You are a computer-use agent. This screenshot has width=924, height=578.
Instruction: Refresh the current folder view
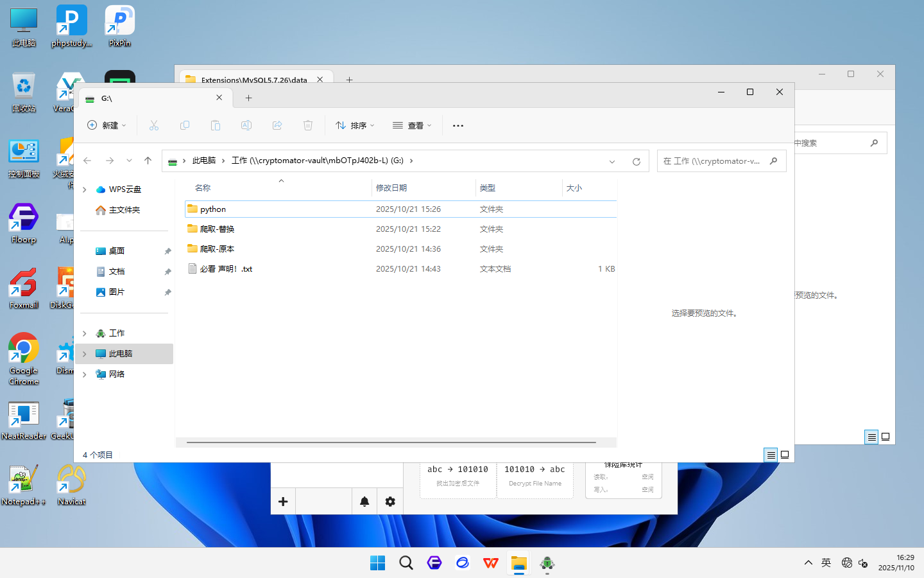pos(637,161)
